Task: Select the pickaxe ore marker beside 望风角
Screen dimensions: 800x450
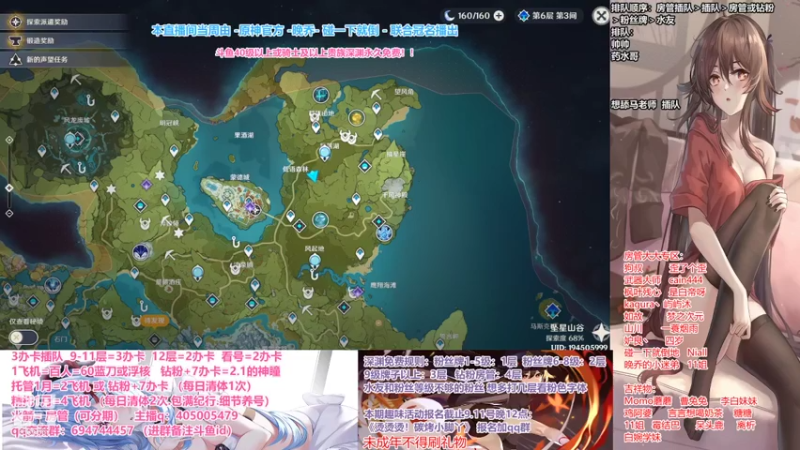Action: click(x=377, y=93)
